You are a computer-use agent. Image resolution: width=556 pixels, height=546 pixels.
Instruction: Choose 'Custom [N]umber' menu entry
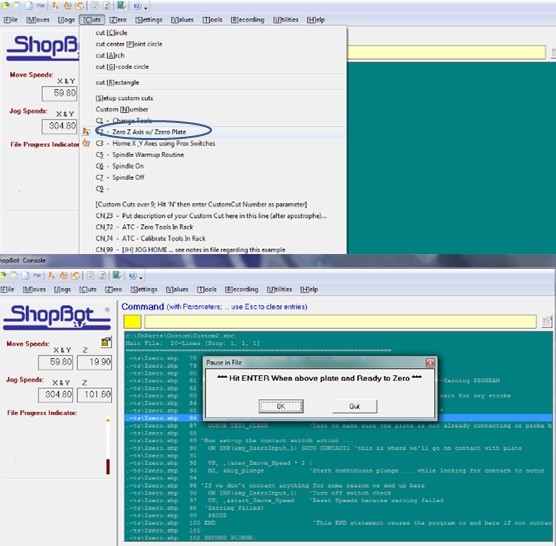pos(122,109)
